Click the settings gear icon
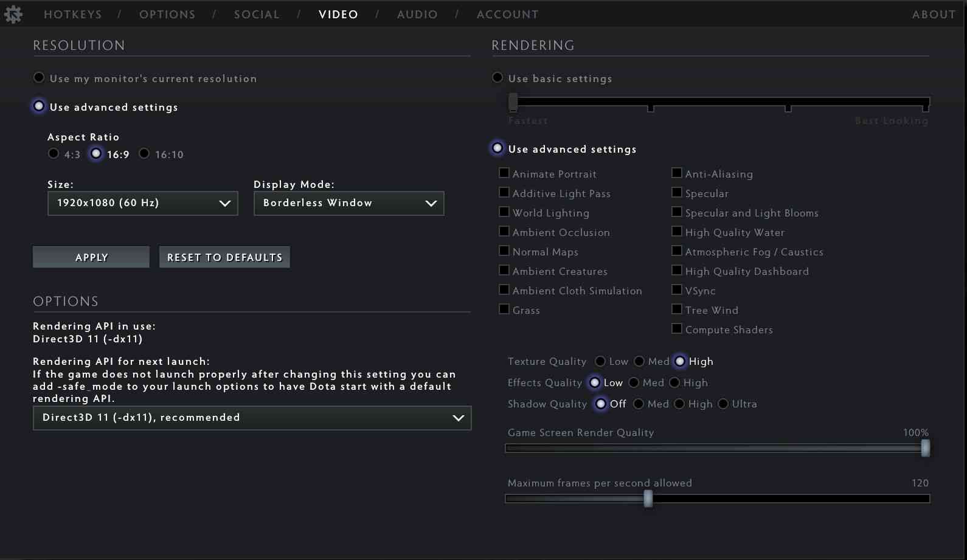This screenshot has width=967, height=560. pos(13,14)
